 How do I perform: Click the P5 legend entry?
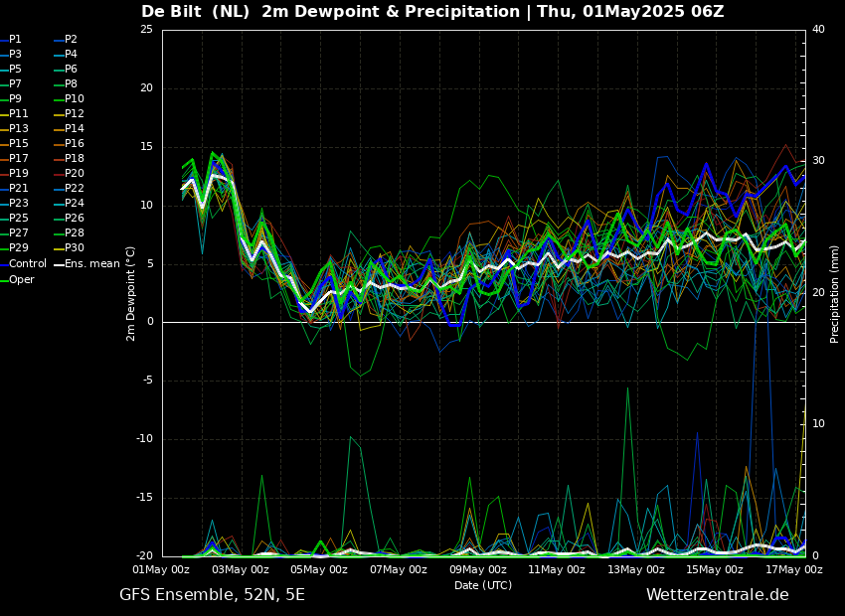point(11,69)
